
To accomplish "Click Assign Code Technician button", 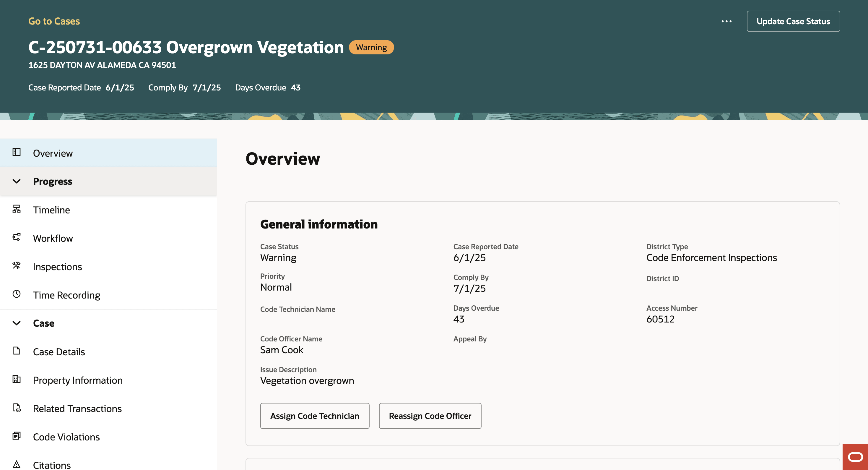I will (x=314, y=416).
